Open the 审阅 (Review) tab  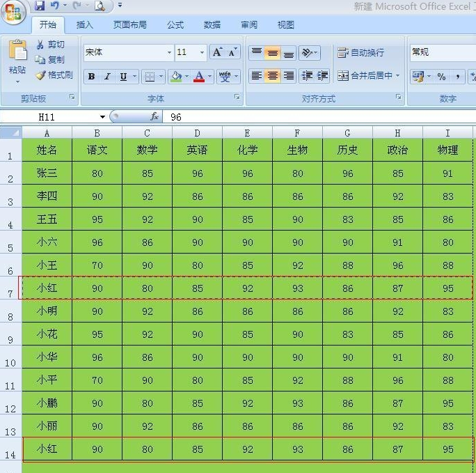click(249, 24)
